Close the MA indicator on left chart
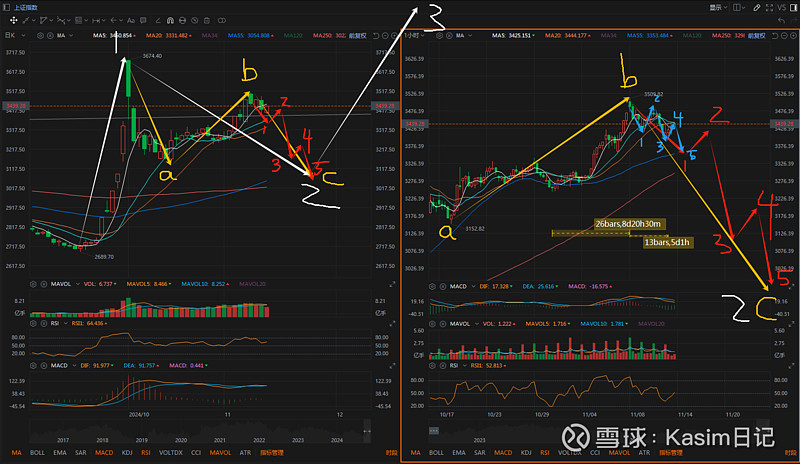Viewport: 800px width, 464px height. tap(50, 36)
